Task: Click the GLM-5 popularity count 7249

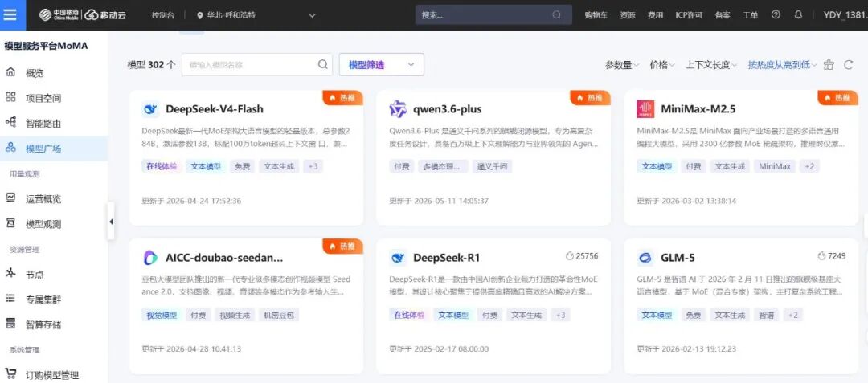Action: coord(832,256)
